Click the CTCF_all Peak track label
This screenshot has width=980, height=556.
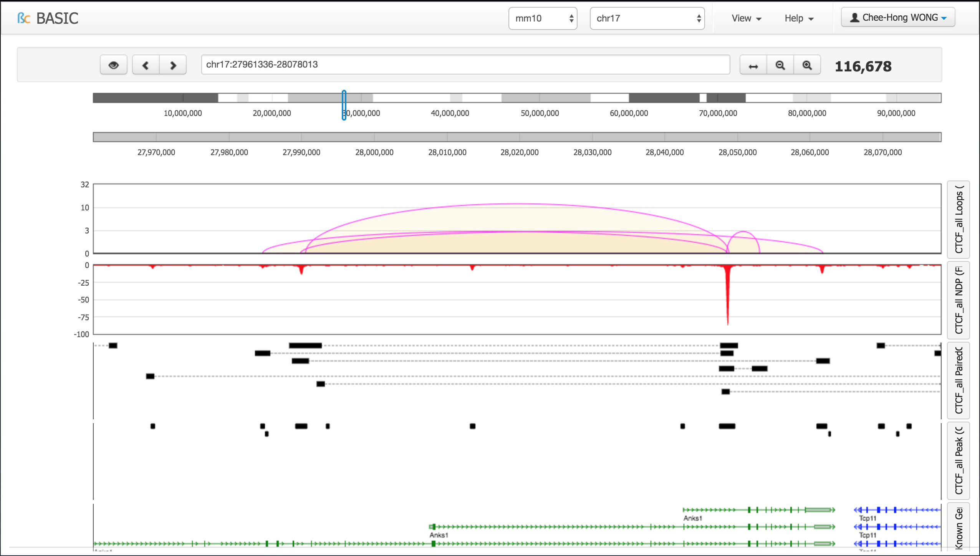coord(958,460)
